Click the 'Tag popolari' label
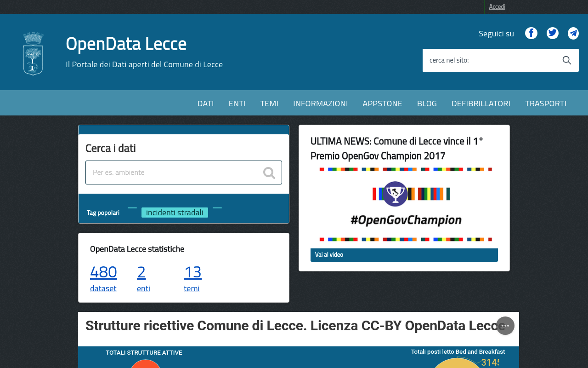 pyautogui.click(x=103, y=213)
